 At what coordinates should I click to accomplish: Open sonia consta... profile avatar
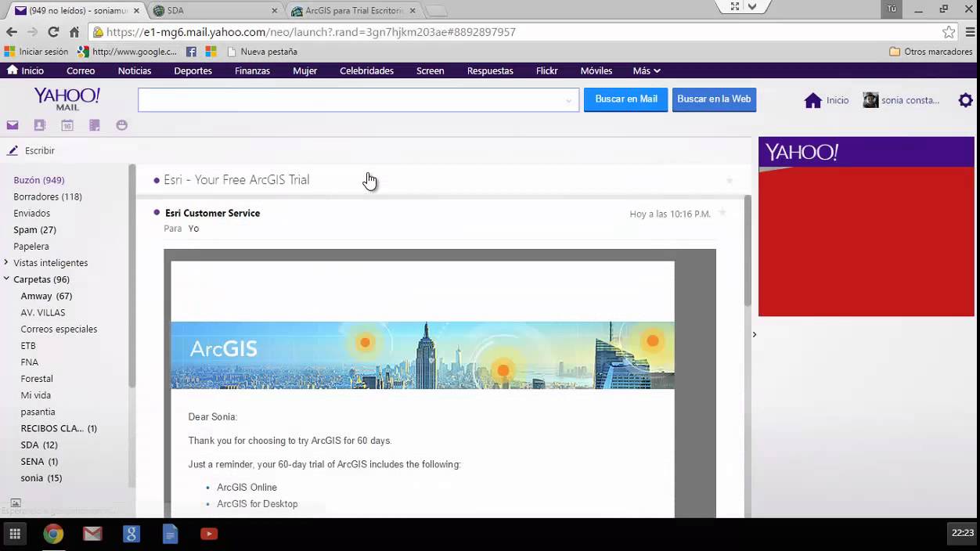[870, 100]
